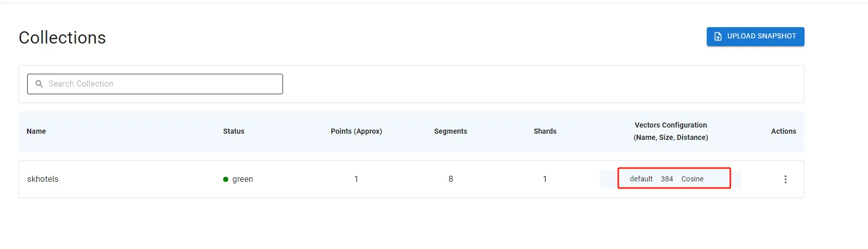Click the Actions column header
Image resolution: width=868 pixels, height=249 pixels.
(x=783, y=131)
